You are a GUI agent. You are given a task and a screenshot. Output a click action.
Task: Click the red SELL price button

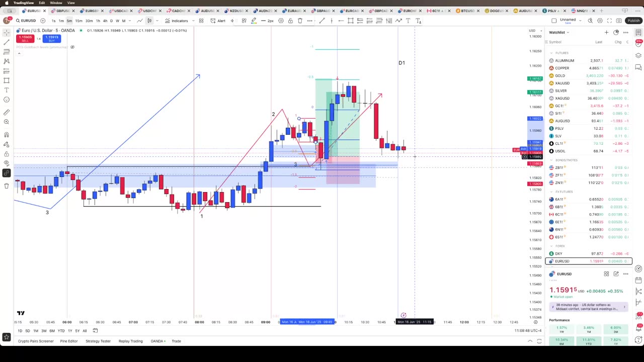(25, 39)
